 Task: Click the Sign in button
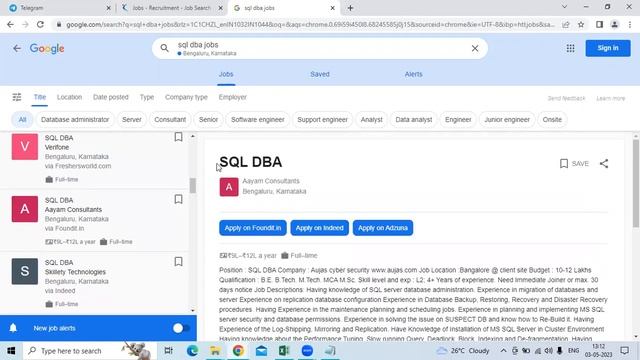pos(608,48)
